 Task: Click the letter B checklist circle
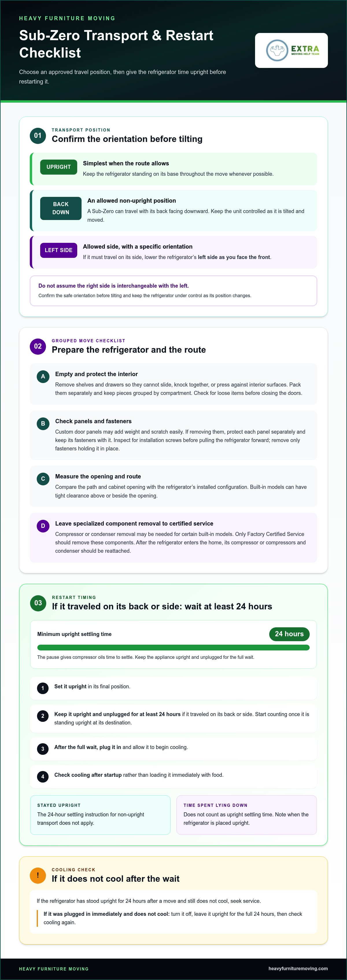tap(43, 424)
